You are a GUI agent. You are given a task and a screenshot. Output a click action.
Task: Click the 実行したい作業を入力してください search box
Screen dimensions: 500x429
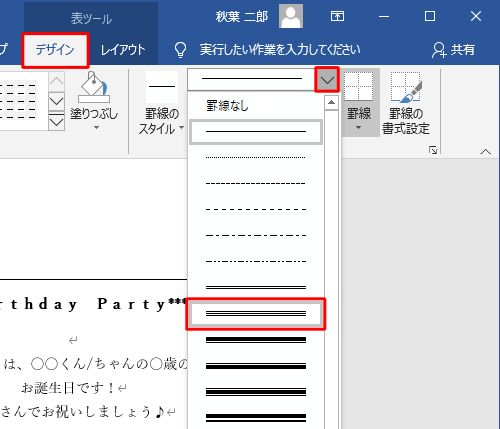(280, 50)
